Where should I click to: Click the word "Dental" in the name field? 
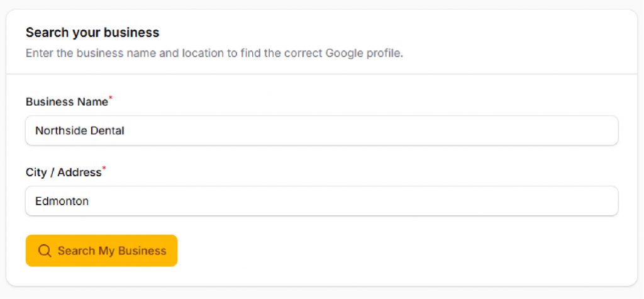click(x=107, y=131)
